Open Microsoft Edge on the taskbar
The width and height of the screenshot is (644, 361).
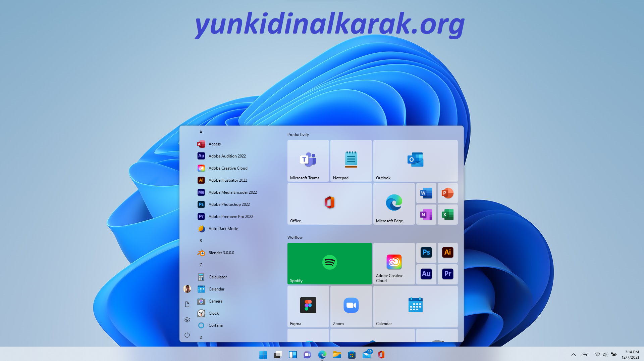tap(322, 355)
